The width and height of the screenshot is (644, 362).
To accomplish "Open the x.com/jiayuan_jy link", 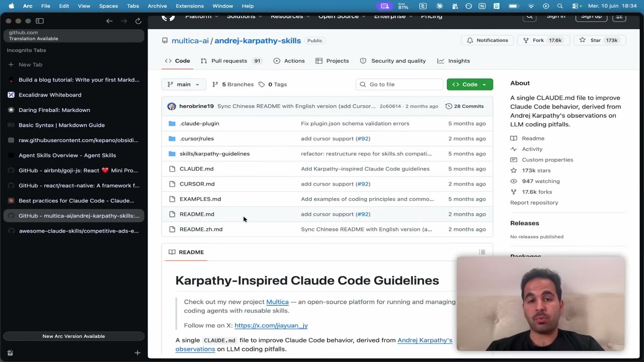I will 271,325.
